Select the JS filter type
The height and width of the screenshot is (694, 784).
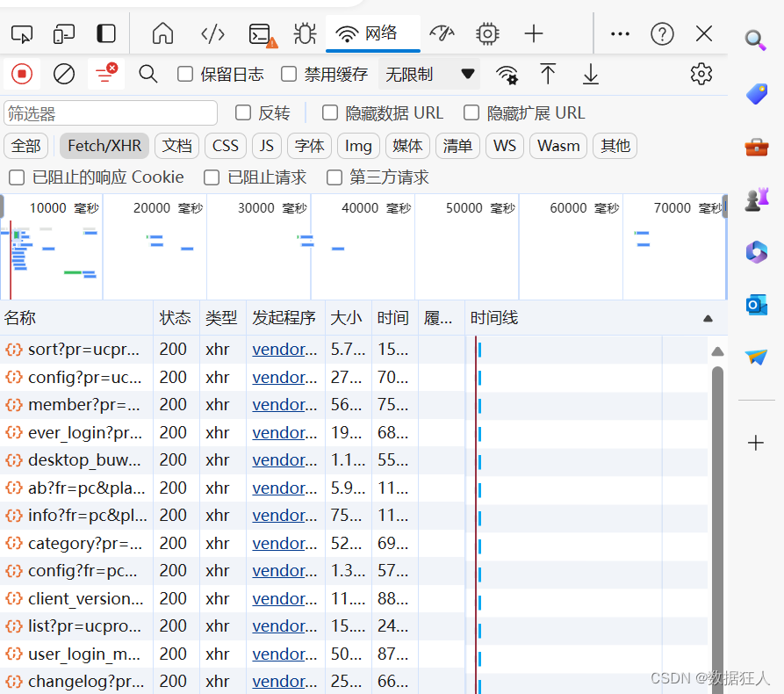pos(267,146)
